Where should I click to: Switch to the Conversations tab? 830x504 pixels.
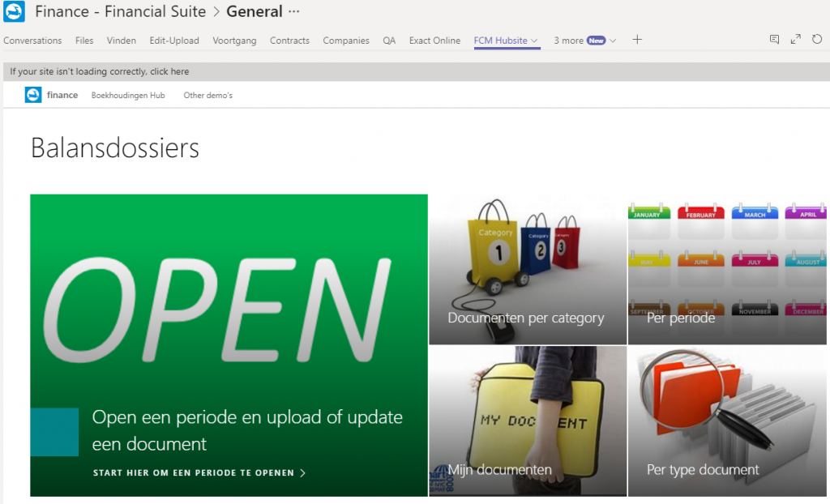click(x=32, y=41)
